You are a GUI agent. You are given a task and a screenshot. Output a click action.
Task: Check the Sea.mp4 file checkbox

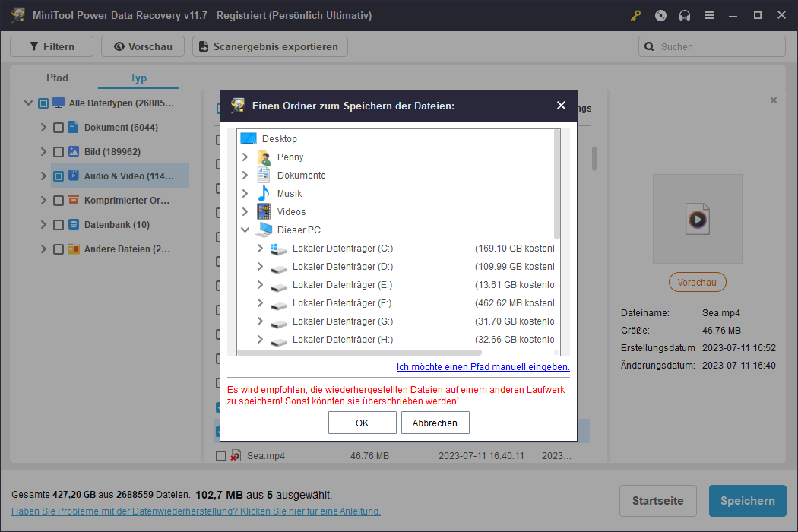[x=221, y=456]
